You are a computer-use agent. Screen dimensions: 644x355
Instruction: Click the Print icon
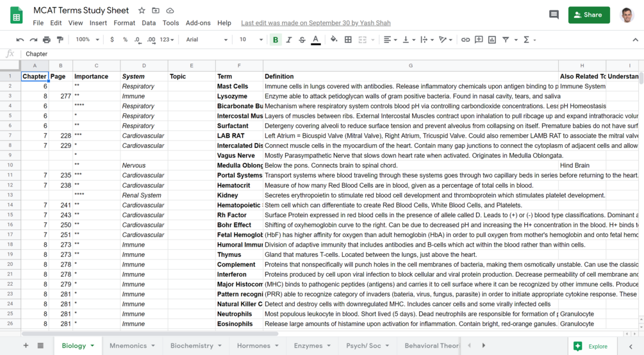point(46,40)
